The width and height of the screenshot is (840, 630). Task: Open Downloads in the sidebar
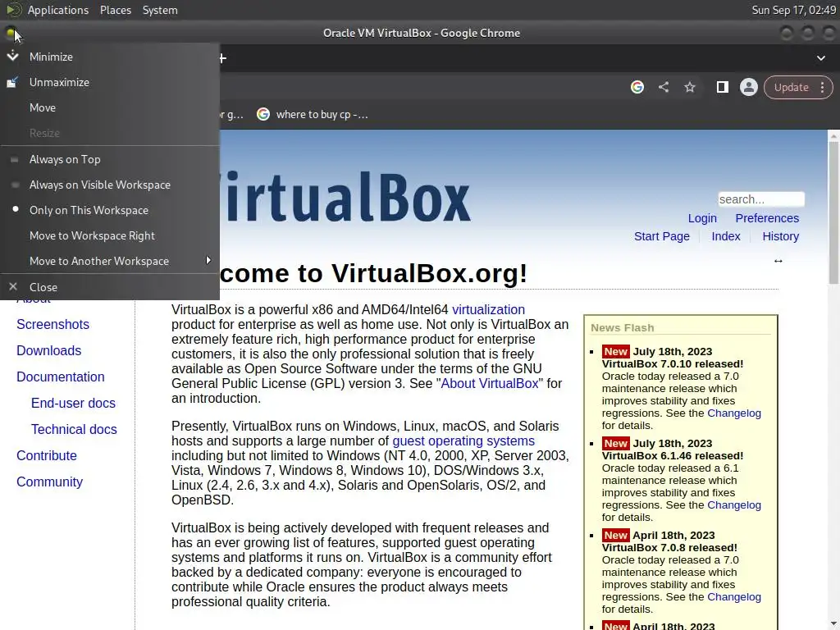tap(48, 350)
